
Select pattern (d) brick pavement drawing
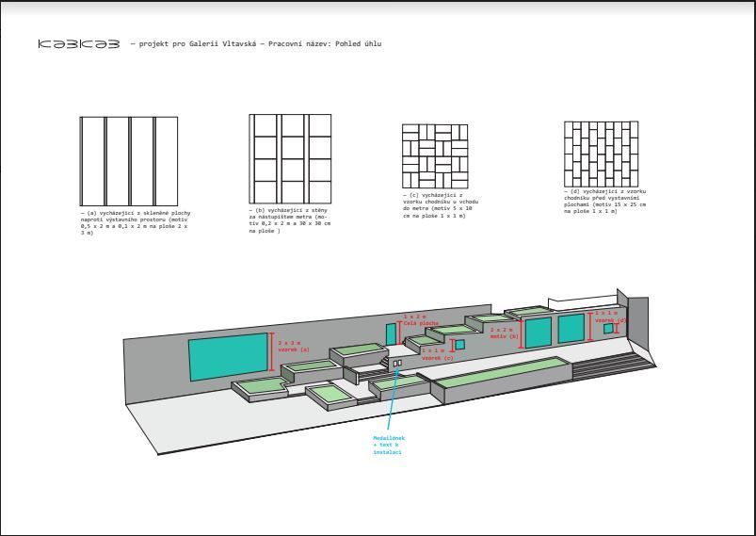(x=603, y=154)
